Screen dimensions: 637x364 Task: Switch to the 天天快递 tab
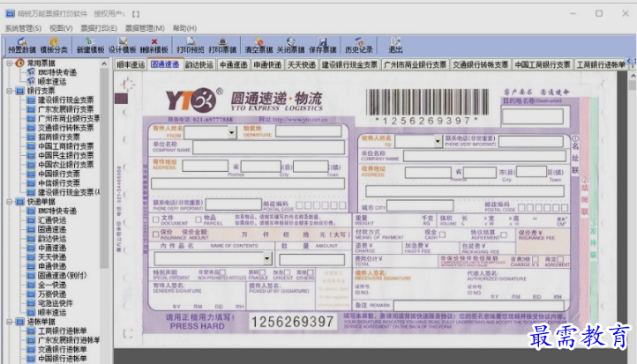pos(302,64)
